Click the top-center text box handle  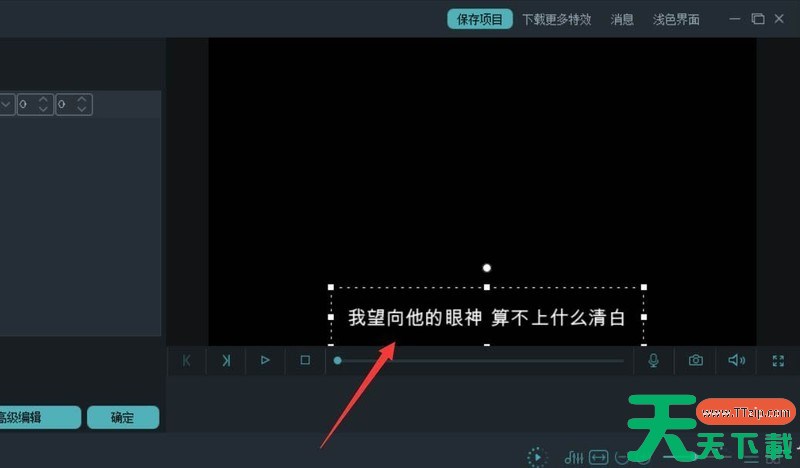487,287
